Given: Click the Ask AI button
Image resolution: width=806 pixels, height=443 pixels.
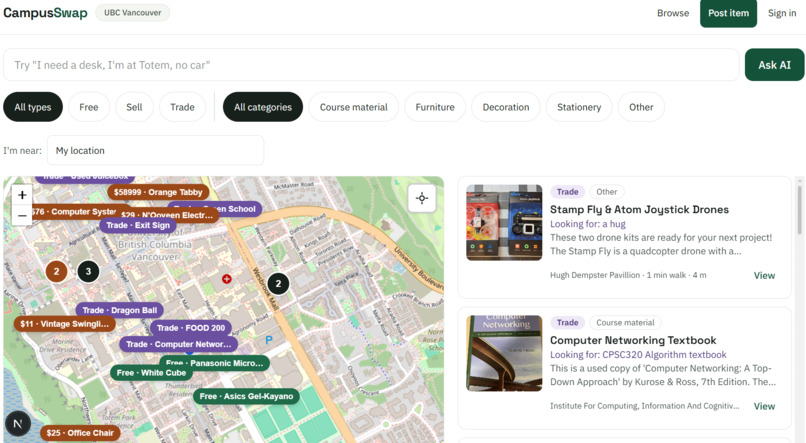Looking at the screenshot, I should (774, 65).
